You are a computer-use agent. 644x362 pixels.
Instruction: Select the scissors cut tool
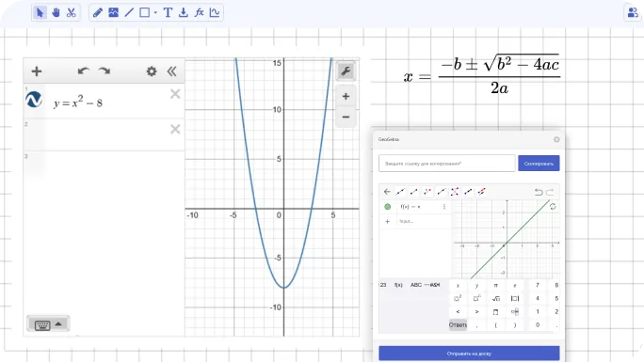click(x=71, y=13)
